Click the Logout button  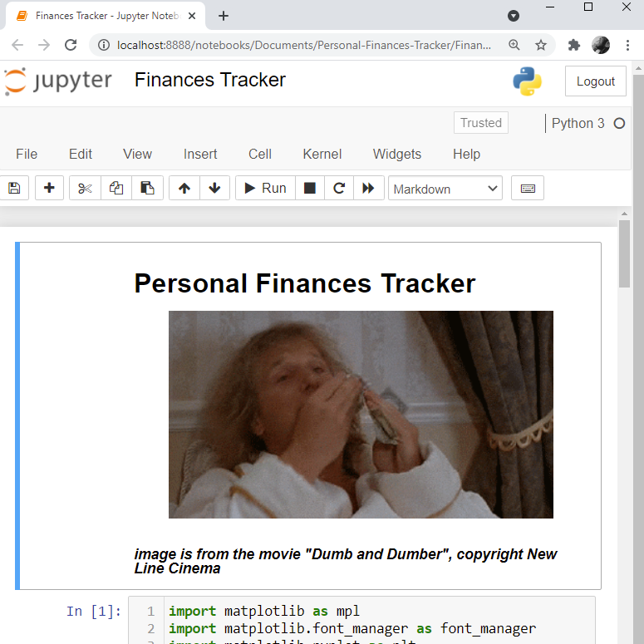tap(596, 81)
